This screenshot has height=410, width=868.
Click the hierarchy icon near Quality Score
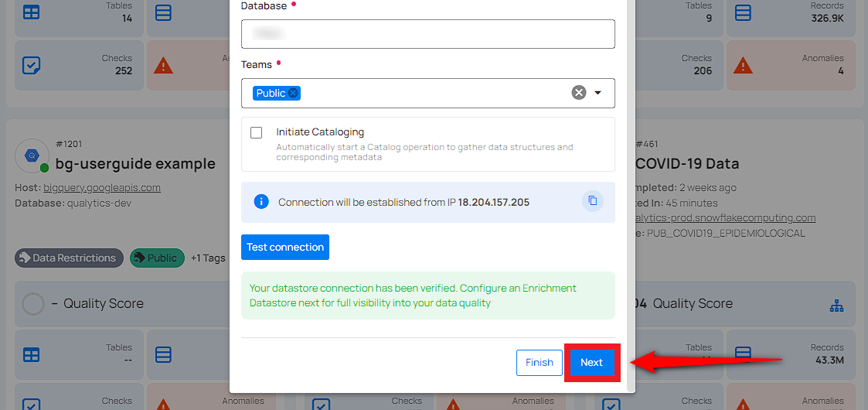click(836, 305)
